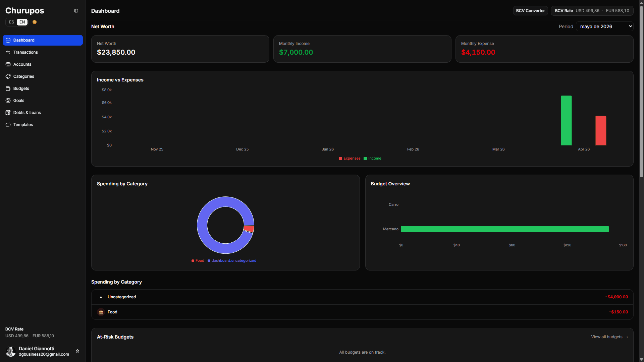The height and width of the screenshot is (362, 644).
Task: Expand the user account menu chevron
Action: (x=77, y=351)
